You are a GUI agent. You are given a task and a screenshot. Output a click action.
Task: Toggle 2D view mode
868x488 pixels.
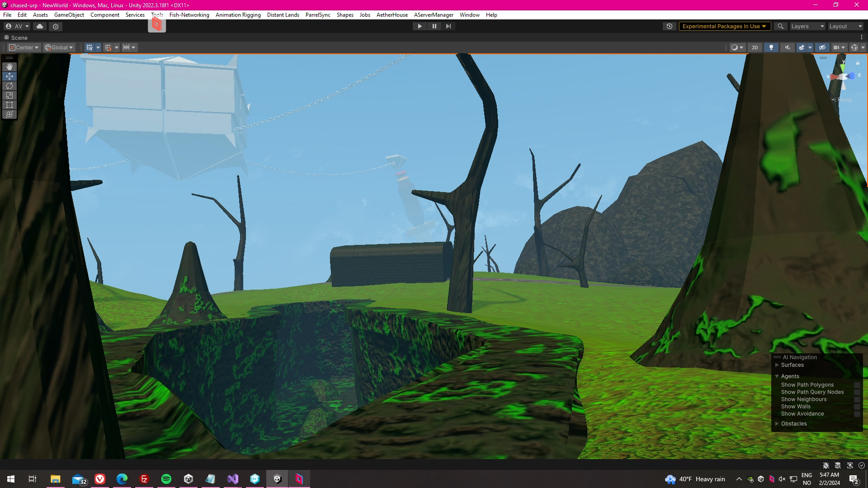[x=755, y=47]
